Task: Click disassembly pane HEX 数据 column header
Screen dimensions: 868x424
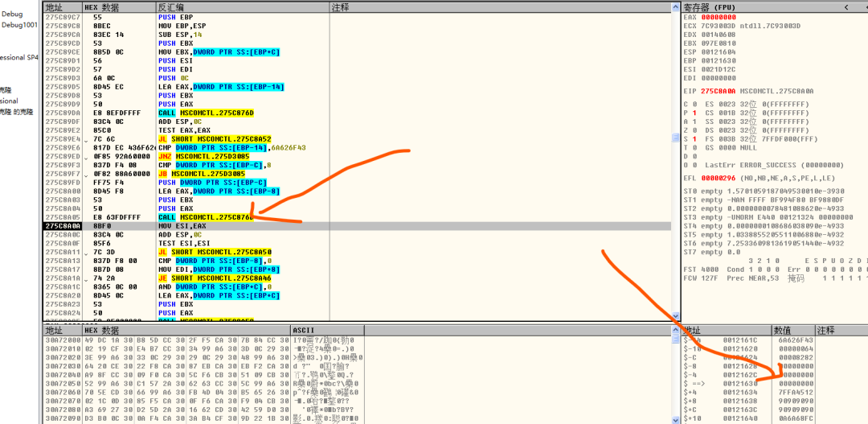Action: click(x=118, y=7)
